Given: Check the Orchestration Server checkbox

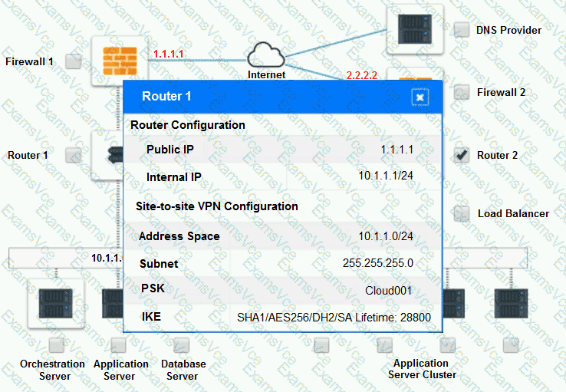Looking at the screenshot, I should click(x=55, y=344).
